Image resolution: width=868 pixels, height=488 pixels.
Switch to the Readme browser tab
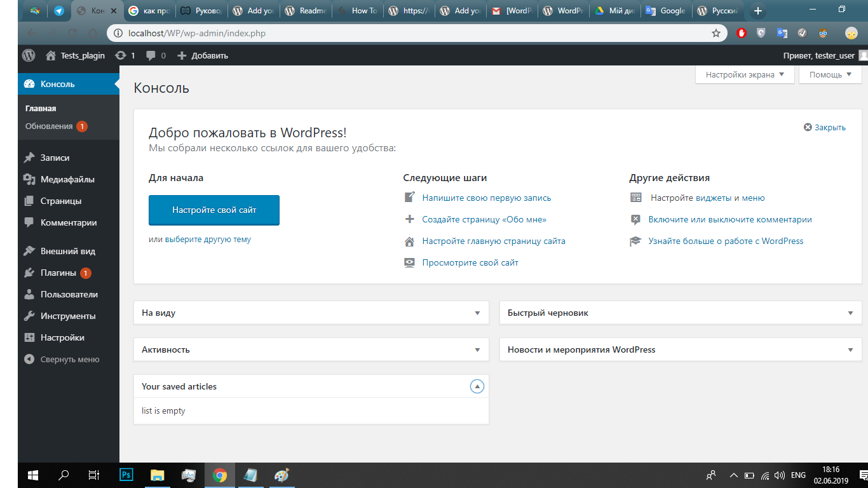click(306, 11)
